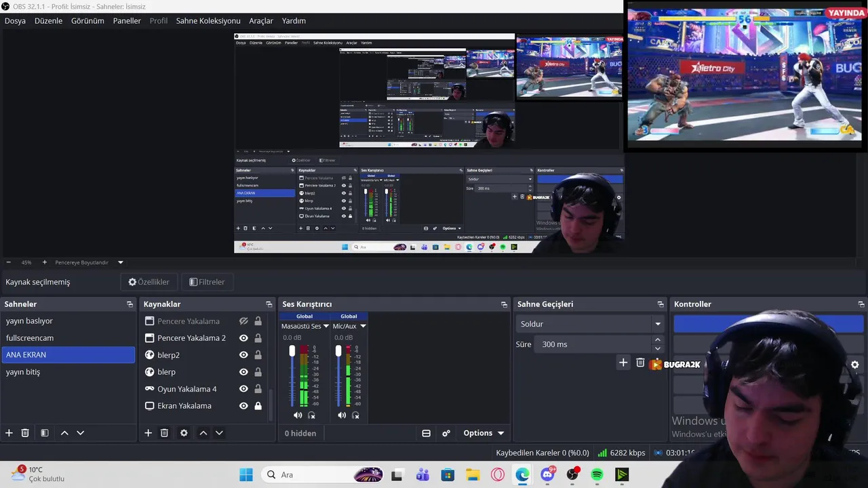Decrease transition Süre stepper down
Viewport: 868px width, 488px height.
tap(657, 348)
